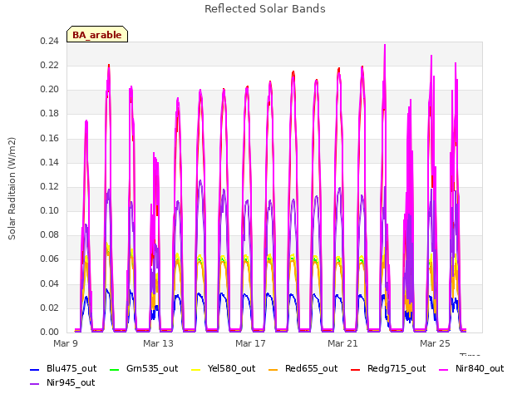Click the BA_arable label box

(x=97, y=35)
